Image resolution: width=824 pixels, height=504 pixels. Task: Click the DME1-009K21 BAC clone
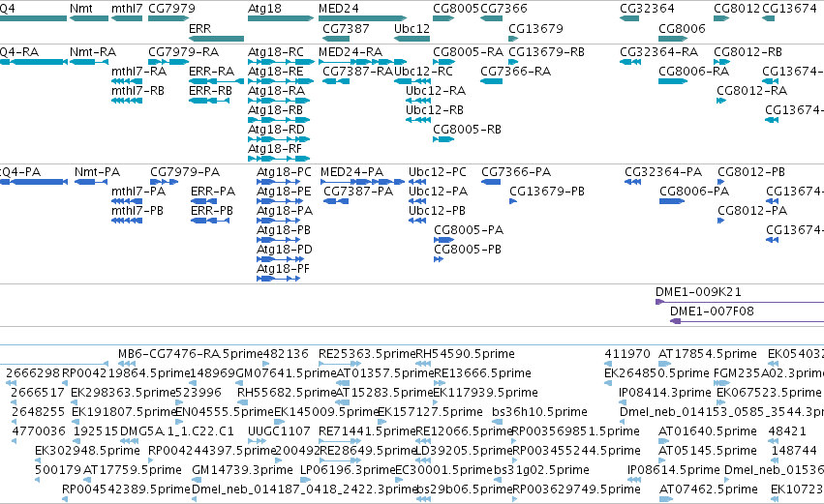click(740, 302)
